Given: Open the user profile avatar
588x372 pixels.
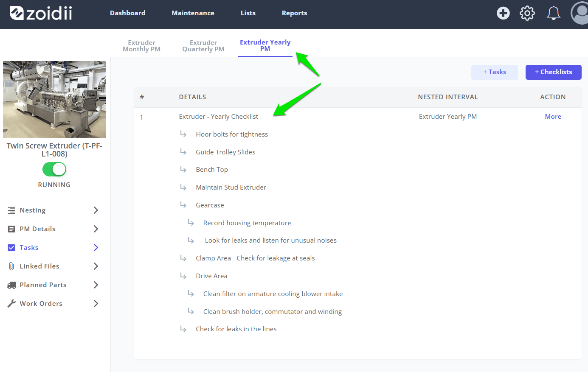Looking at the screenshot, I should click(x=580, y=13).
